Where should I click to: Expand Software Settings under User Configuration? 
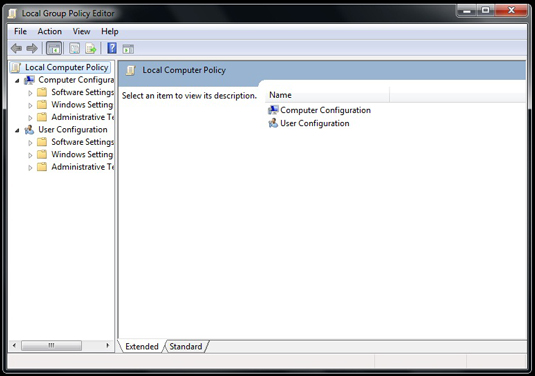[x=30, y=143]
